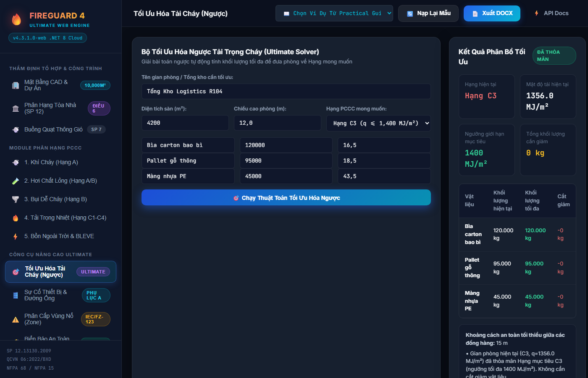Open the Chọn Ví Dụ Từ Practical Guide dropdown
The image size is (588, 378).
pyautogui.click(x=334, y=13)
